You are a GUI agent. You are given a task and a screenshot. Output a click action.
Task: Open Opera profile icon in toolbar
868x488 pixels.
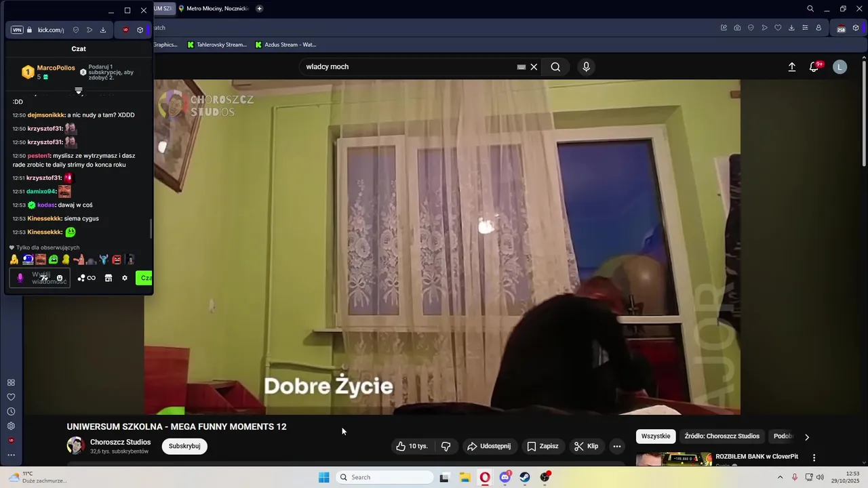(818, 28)
